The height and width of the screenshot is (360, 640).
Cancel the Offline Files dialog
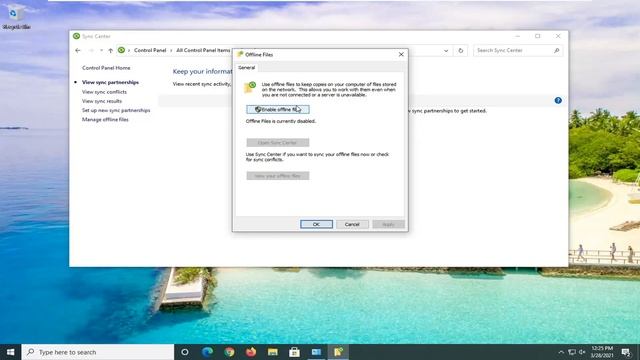click(352, 224)
